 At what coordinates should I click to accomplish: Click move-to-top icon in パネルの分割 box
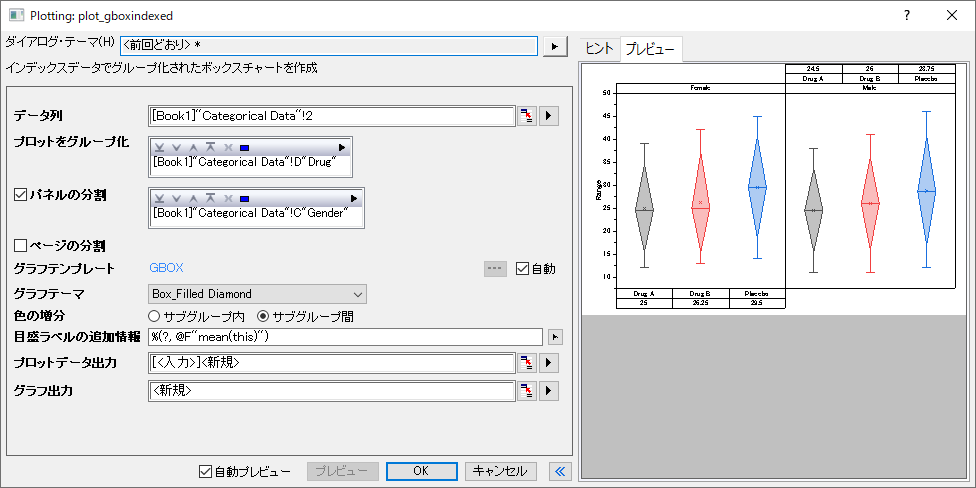pyautogui.click(x=211, y=199)
